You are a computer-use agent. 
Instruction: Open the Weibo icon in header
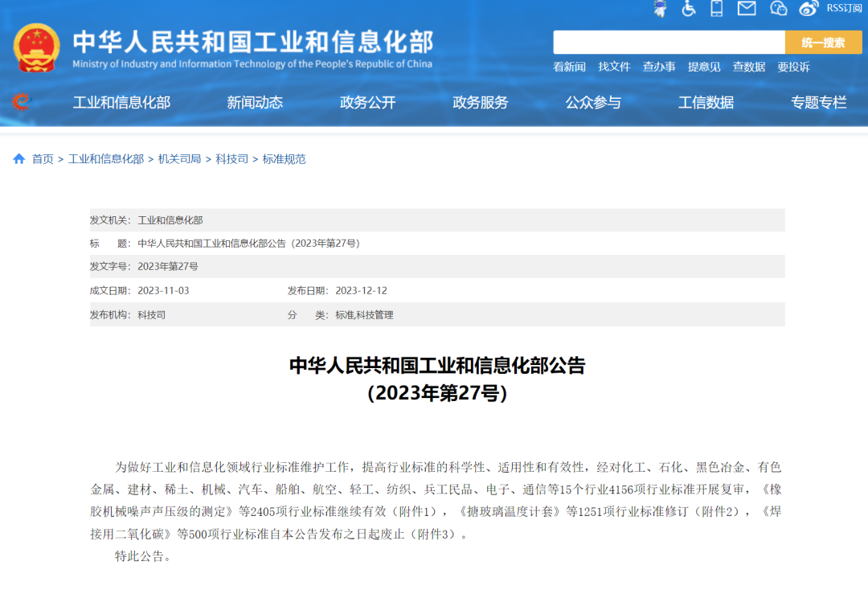[x=809, y=8]
